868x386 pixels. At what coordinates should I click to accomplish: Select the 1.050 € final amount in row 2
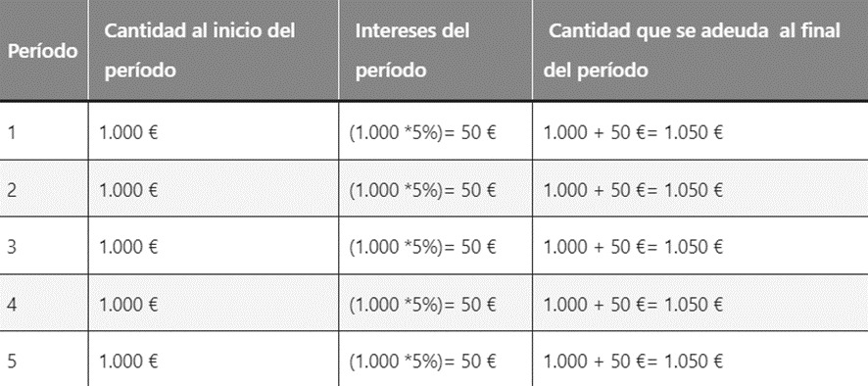point(693,190)
